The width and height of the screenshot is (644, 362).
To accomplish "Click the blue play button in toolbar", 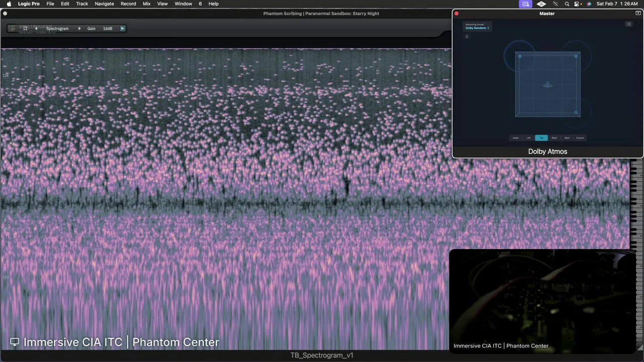I will pyautogui.click(x=122, y=29).
